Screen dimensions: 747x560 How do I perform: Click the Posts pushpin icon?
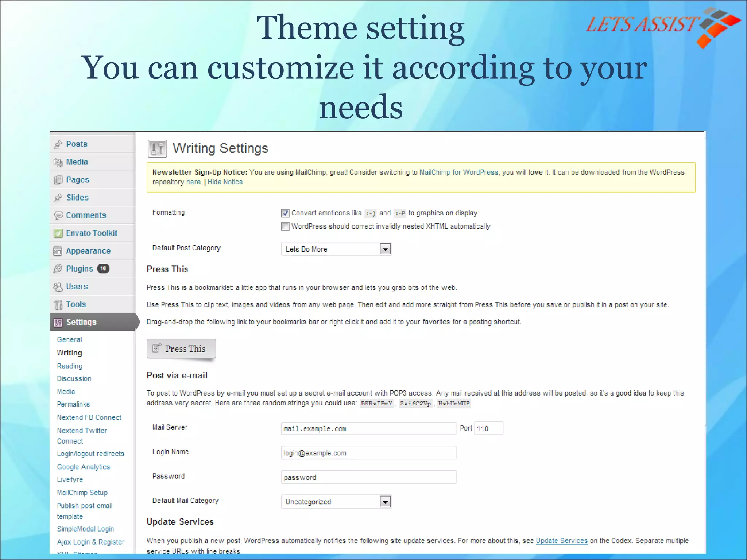[x=58, y=144]
